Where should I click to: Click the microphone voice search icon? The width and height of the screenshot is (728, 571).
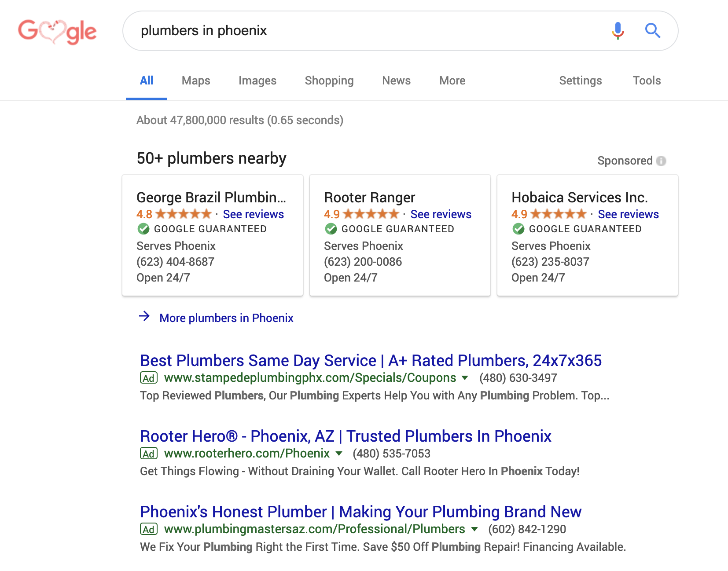tap(618, 30)
